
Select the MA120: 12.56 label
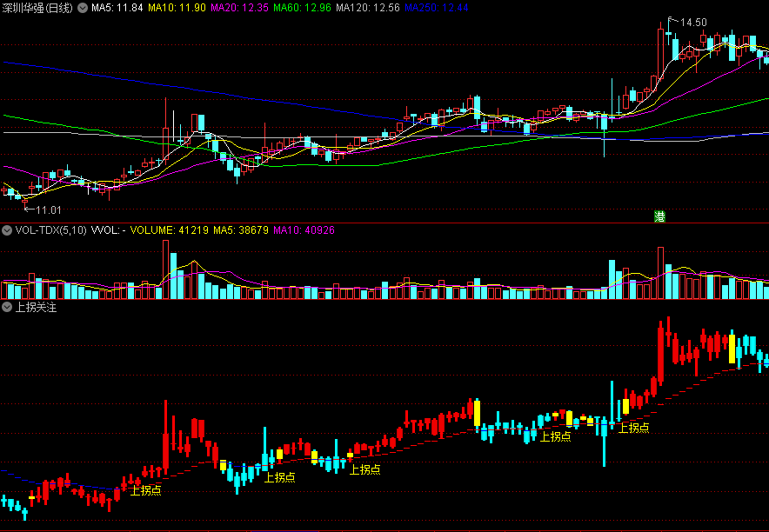point(368,8)
